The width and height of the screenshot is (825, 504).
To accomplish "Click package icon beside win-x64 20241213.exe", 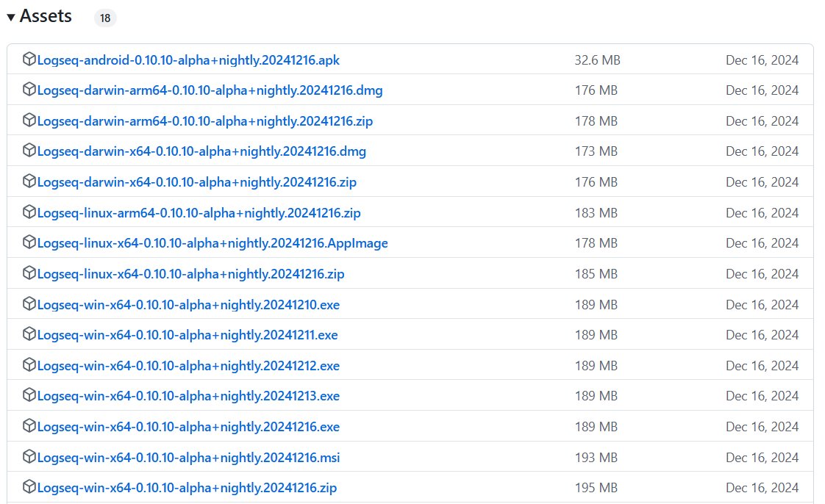I will tap(29, 395).
